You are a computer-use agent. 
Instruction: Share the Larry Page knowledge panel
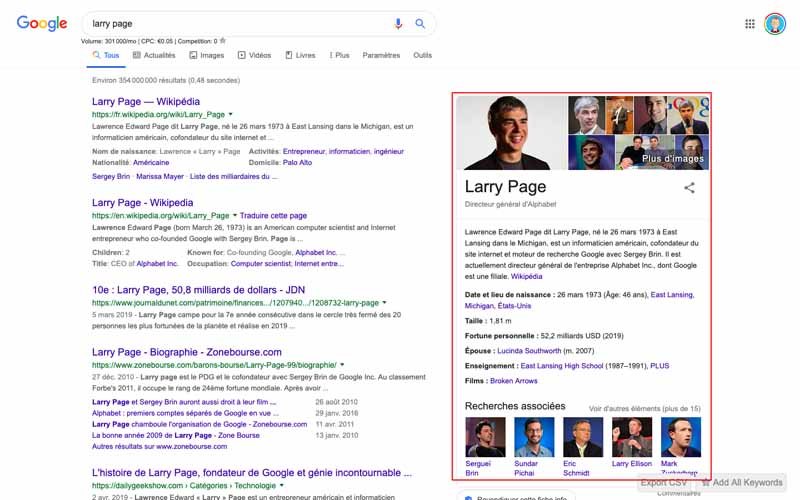(x=689, y=188)
